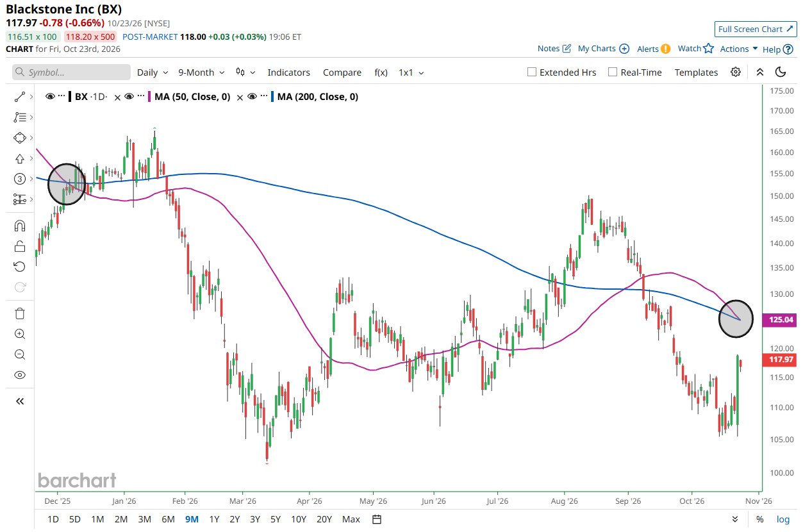Switch to percent scale
This screenshot has height=532, width=803.
pyautogui.click(x=759, y=519)
